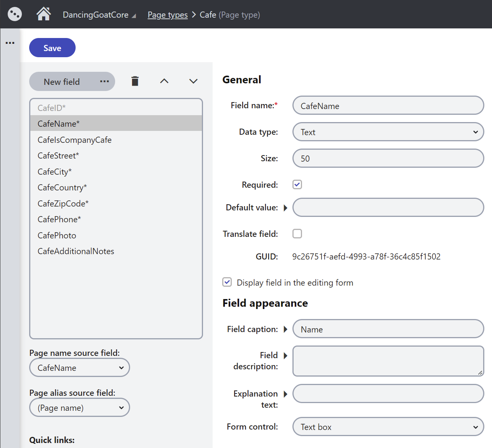Toggle the Required checkbox
The height and width of the screenshot is (448, 492).
pos(297,185)
